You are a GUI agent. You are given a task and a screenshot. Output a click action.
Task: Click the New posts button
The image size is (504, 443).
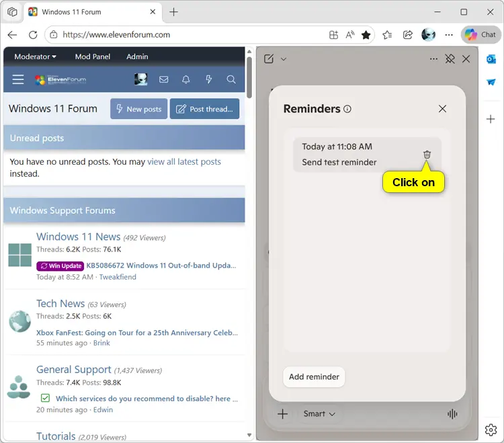[138, 109]
